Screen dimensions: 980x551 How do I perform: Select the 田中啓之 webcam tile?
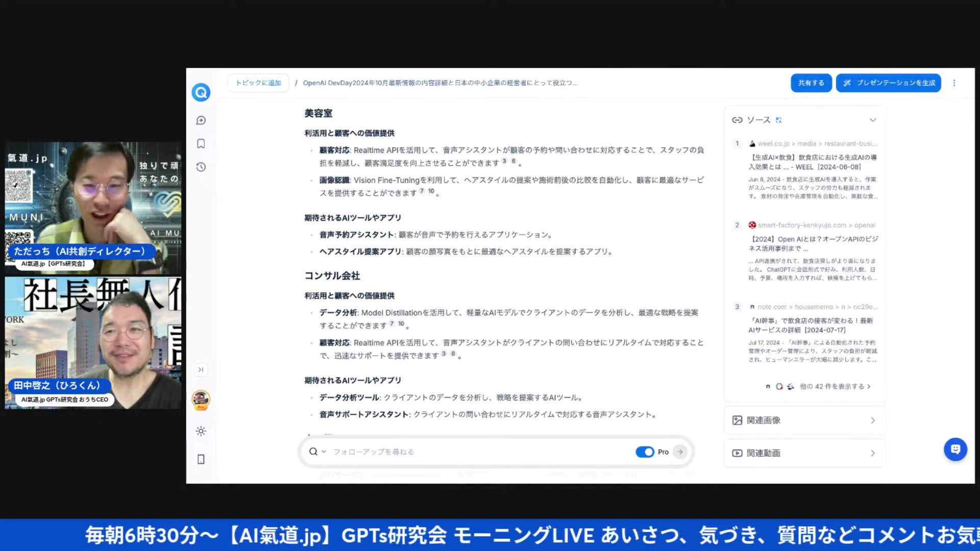click(93, 342)
